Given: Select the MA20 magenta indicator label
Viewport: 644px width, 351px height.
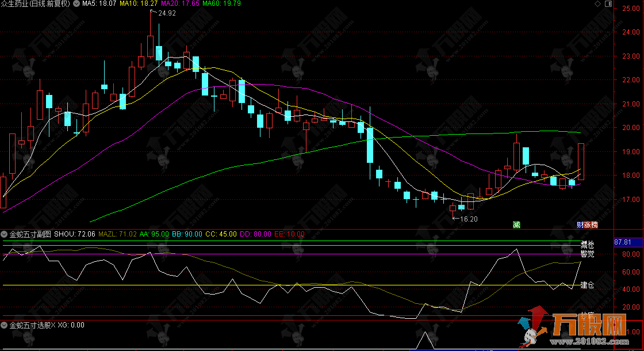Looking at the screenshot, I should coord(180,3).
